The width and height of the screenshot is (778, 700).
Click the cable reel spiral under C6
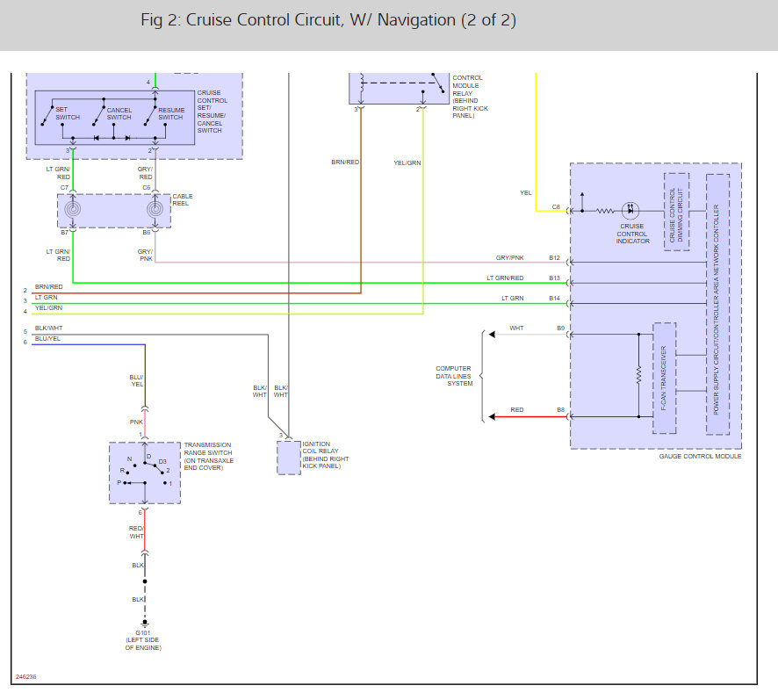155,210
